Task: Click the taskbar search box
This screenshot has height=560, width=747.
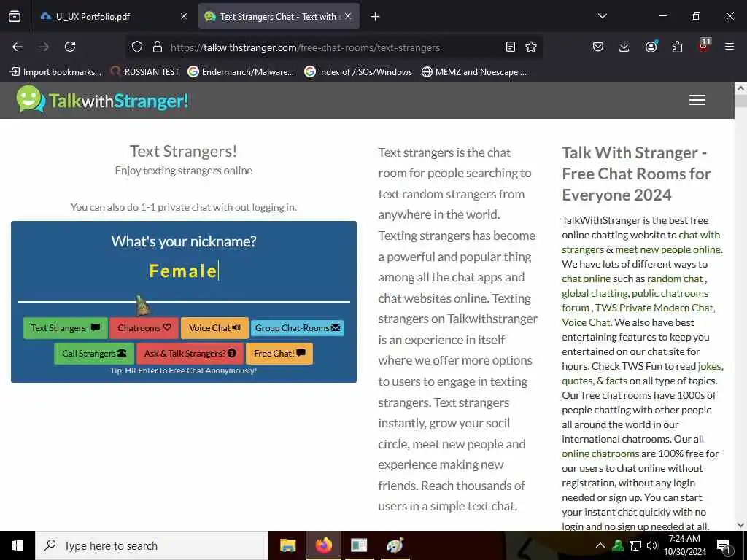Action: pyautogui.click(x=152, y=545)
